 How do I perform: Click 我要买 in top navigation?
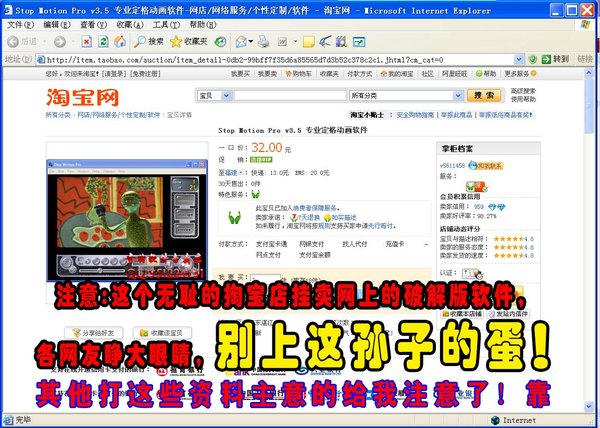pos(240,73)
